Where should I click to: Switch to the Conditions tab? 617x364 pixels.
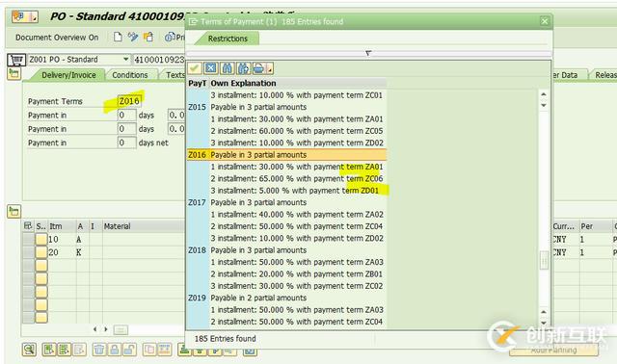click(130, 75)
